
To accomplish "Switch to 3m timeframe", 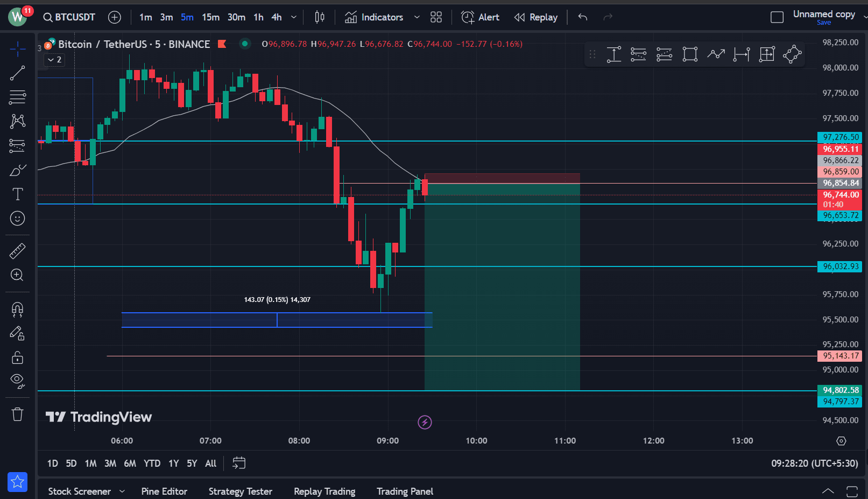I will [166, 17].
